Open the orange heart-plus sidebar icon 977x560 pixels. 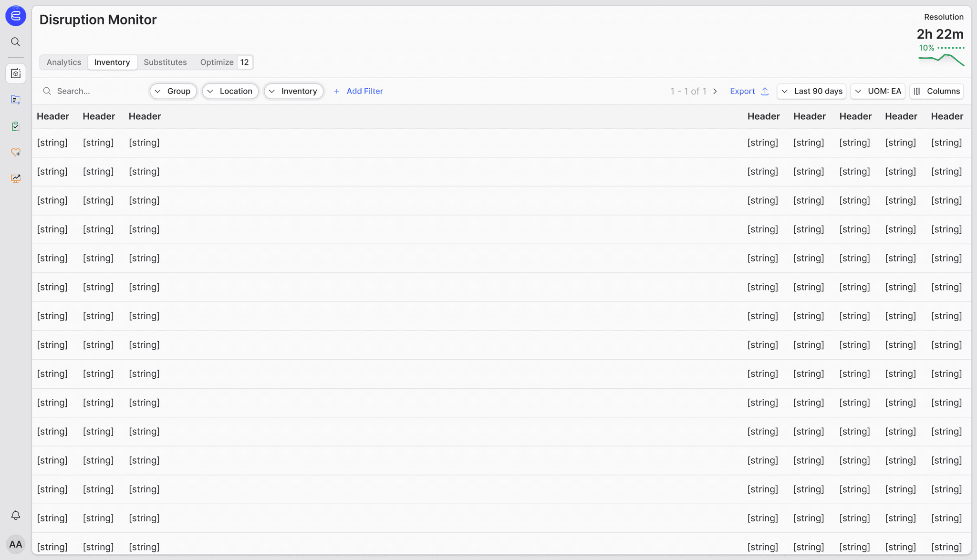click(x=16, y=152)
